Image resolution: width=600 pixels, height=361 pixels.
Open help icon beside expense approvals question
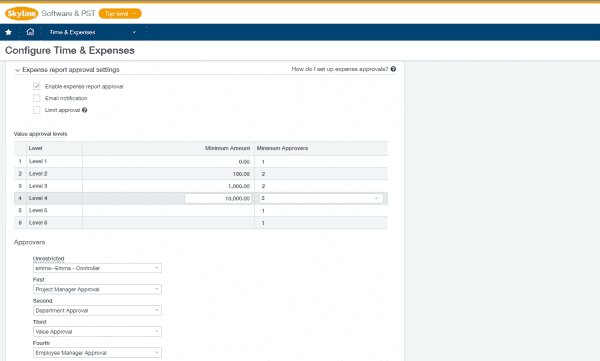(393, 69)
